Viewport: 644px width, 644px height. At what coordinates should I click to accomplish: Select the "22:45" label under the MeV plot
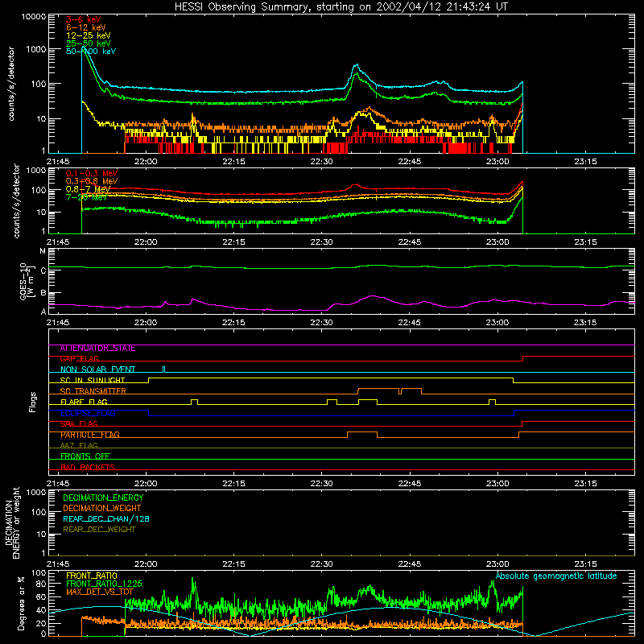pyautogui.click(x=410, y=242)
